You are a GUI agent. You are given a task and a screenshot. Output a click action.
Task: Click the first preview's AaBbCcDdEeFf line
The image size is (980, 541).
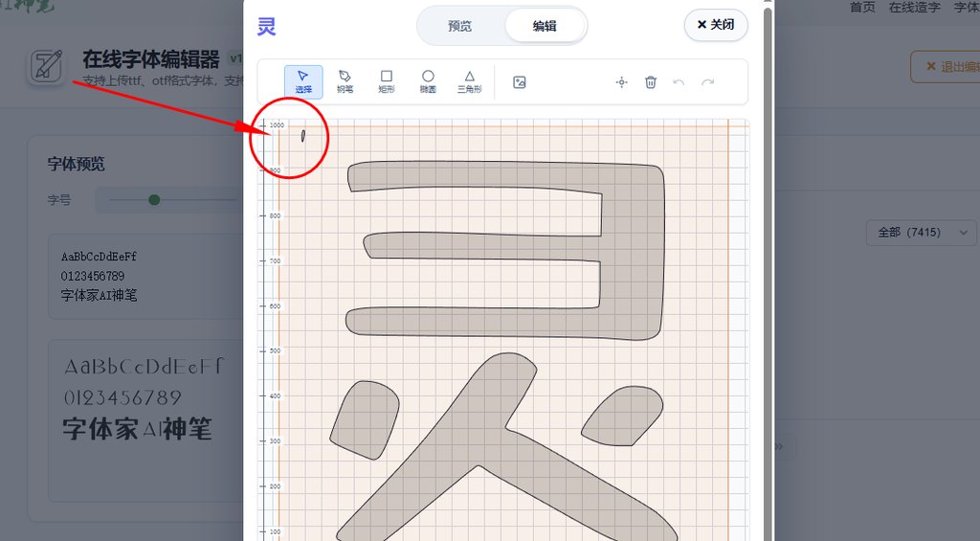tap(99, 257)
